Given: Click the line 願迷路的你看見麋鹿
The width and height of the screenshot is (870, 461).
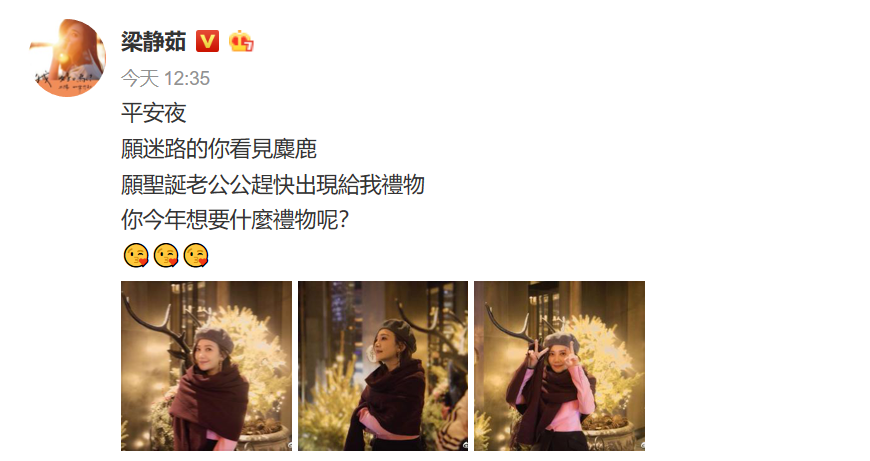Looking at the screenshot, I should tap(219, 149).
